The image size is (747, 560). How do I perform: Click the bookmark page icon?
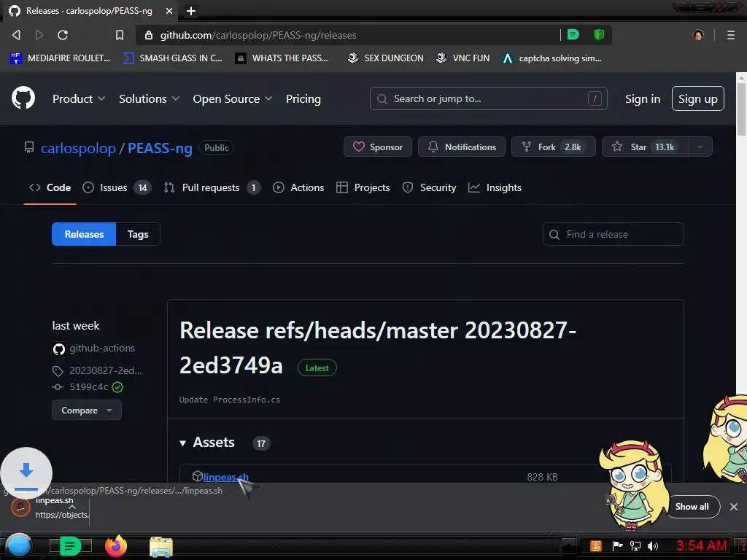120,35
